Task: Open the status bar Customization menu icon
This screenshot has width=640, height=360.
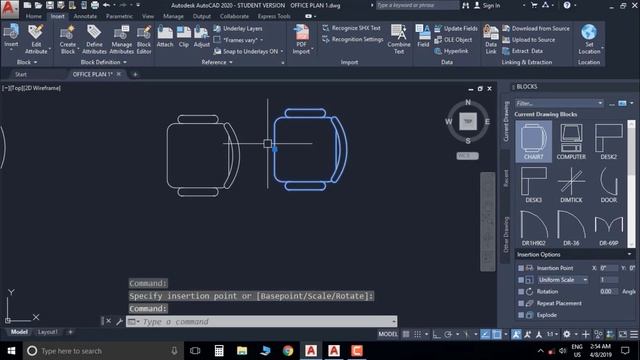Action: coord(634,334)
